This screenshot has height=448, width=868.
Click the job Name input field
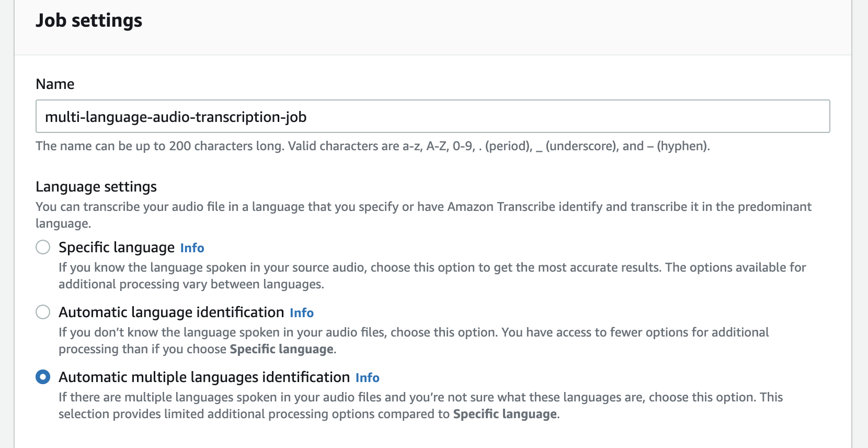432,116
